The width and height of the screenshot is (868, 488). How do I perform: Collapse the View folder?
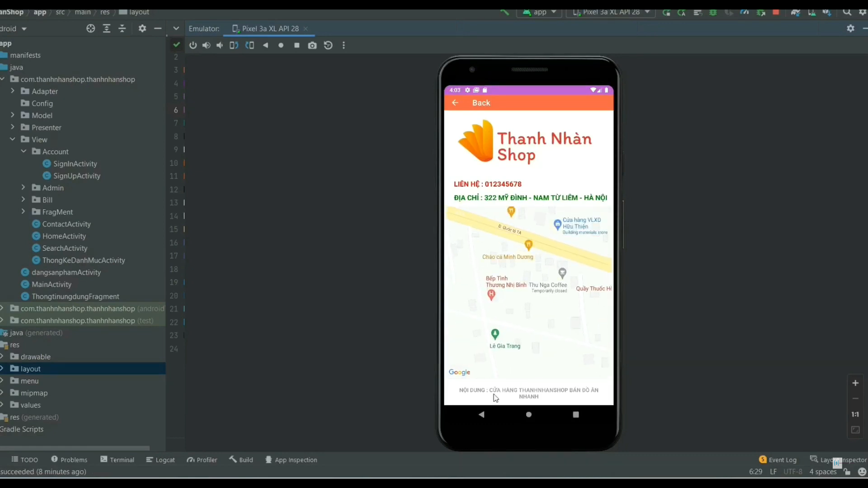point(13,139)
